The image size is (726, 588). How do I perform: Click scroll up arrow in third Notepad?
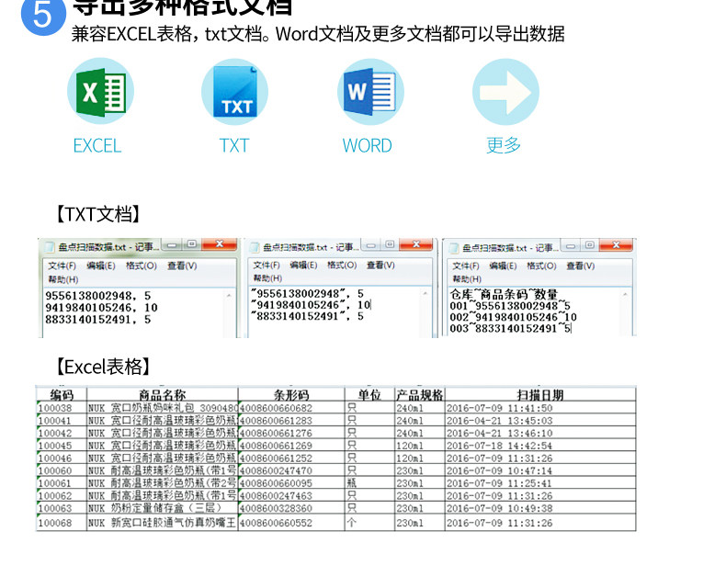coord(625,295)
